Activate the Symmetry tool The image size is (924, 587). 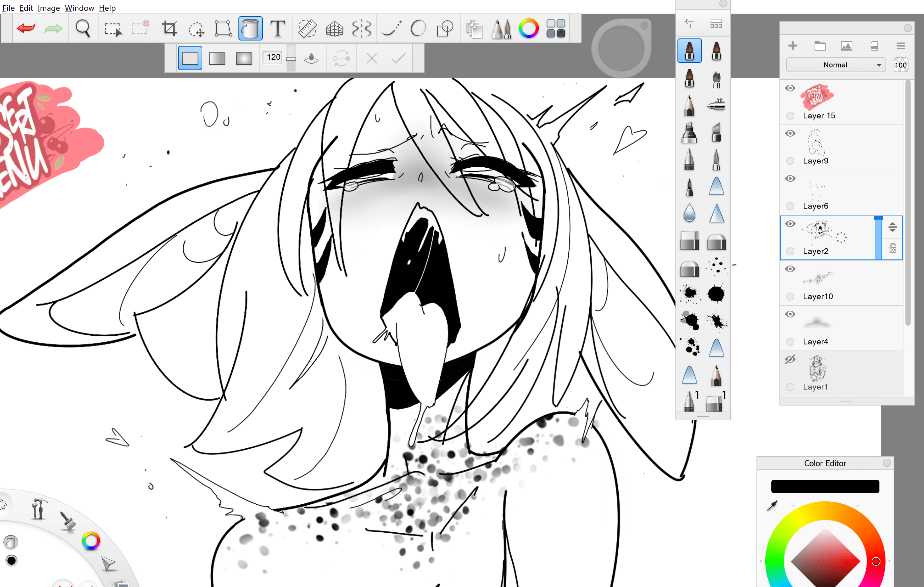(x=361, y=28)
